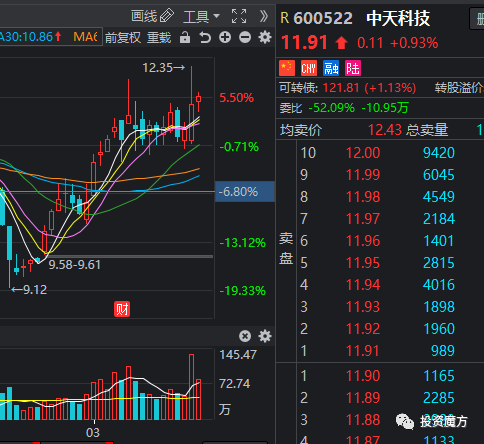Select sell level 8 price 11.98
This screenshot has height=444, width=484.
point(363,197)
